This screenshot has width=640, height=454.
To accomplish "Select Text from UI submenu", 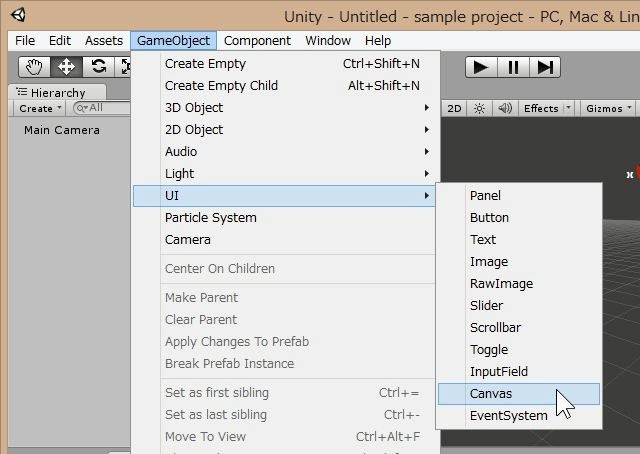I will (519, 240).
